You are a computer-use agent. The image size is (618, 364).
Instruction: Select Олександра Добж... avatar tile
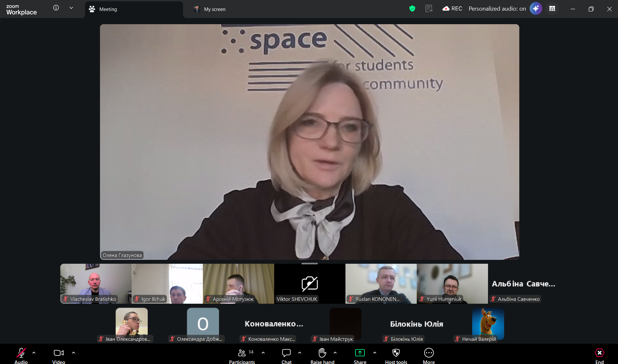203,324
